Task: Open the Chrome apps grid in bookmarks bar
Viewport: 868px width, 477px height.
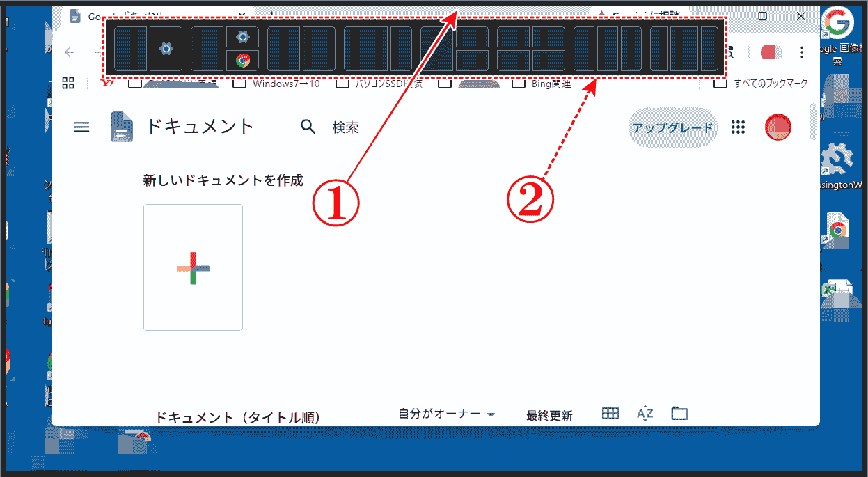Action: pyautogui.click(x=68, y=84)
